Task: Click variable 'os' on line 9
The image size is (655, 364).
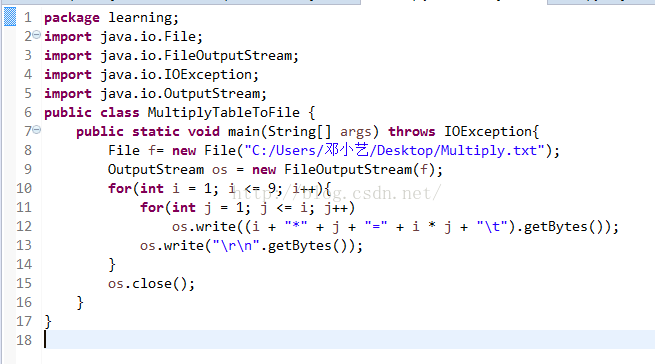Action: click(x=220, y=171)
